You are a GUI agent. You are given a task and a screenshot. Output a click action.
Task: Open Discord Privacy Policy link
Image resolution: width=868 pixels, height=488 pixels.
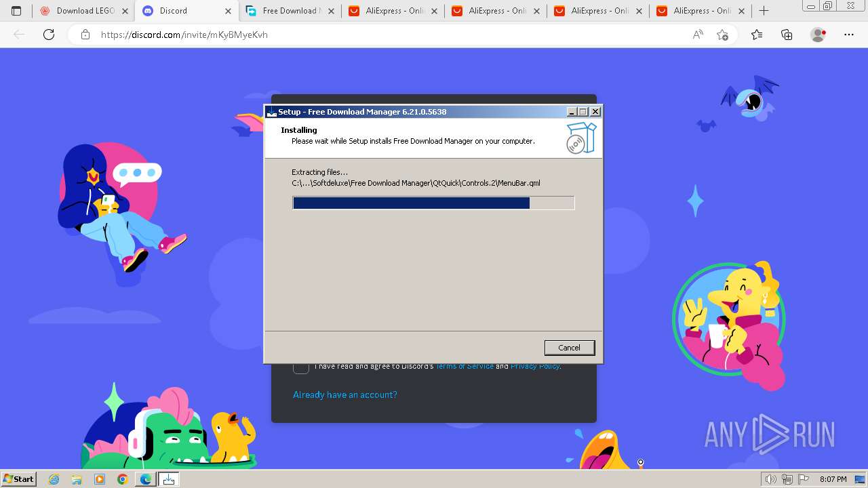(x=535, y=367)
